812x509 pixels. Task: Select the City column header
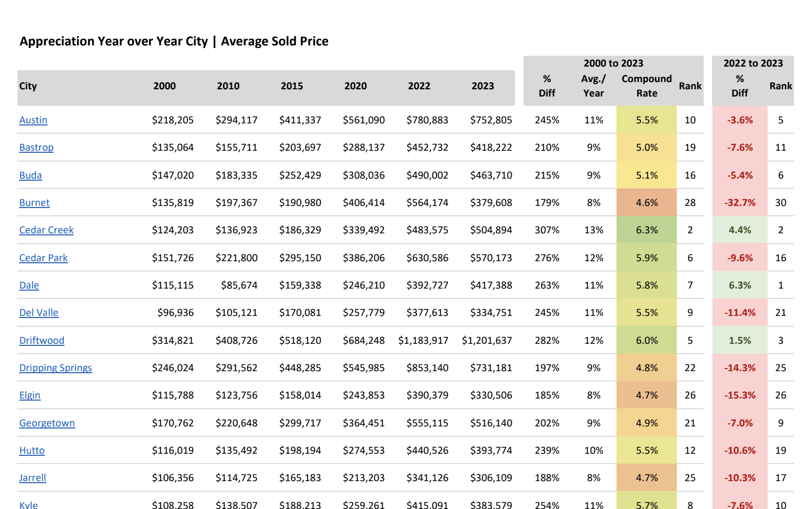(x=28, y=86)
